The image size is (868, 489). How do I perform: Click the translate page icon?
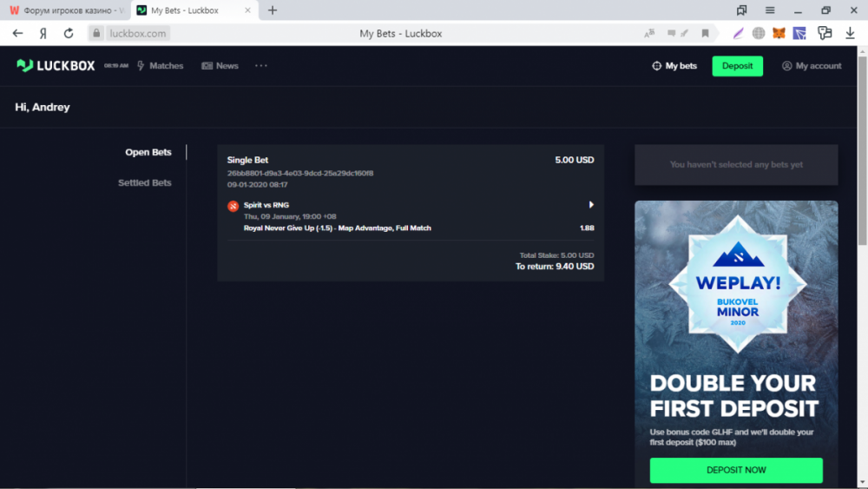(649, 33)
